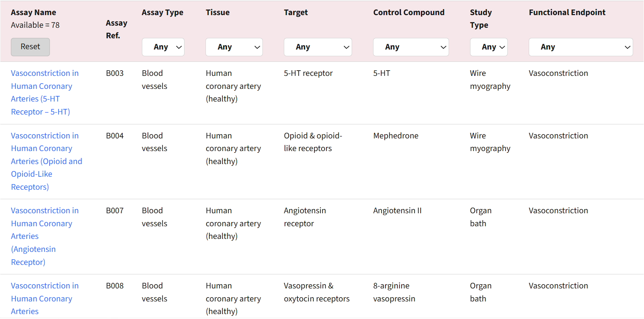644x319 pixels.
Task: Select the Mephedrone control compound cell
Action: coord(396,136)
